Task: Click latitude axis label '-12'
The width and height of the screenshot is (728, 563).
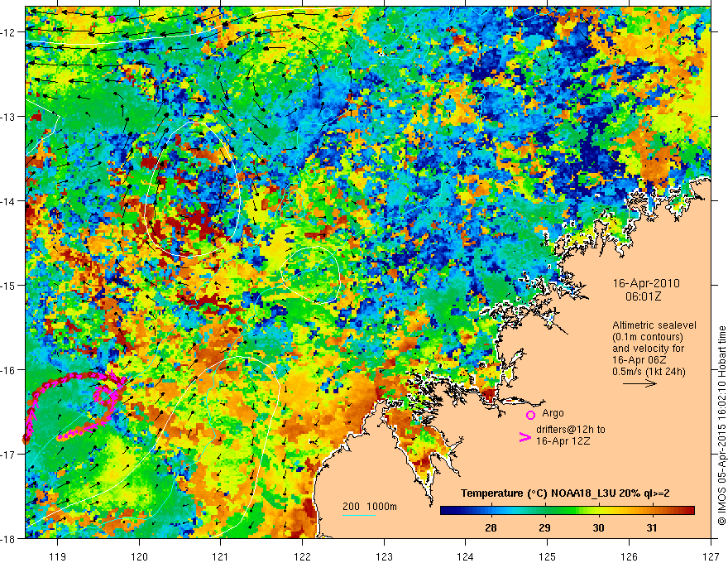Action: pyautogui.click(x=9, y=32)
